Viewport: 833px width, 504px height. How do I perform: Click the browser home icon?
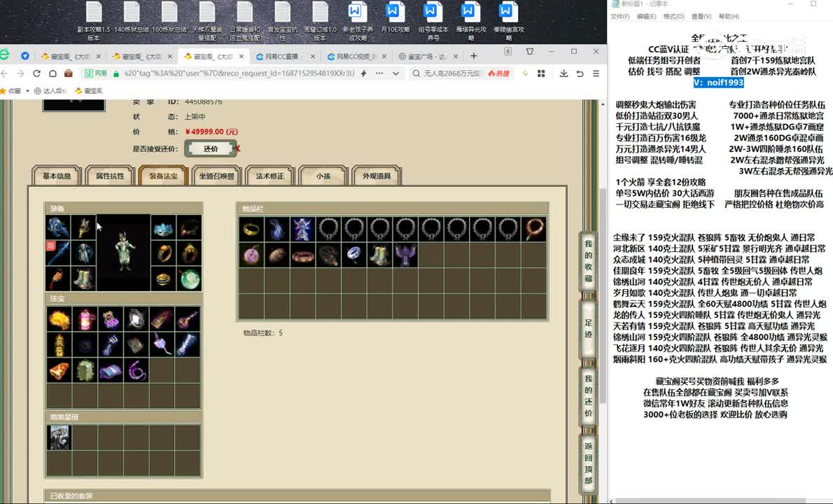coord(52,73)
